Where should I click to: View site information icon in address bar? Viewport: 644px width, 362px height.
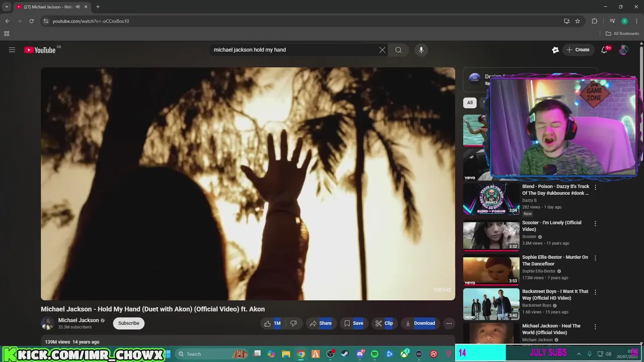pyautogui.click(x=46, y=21)
